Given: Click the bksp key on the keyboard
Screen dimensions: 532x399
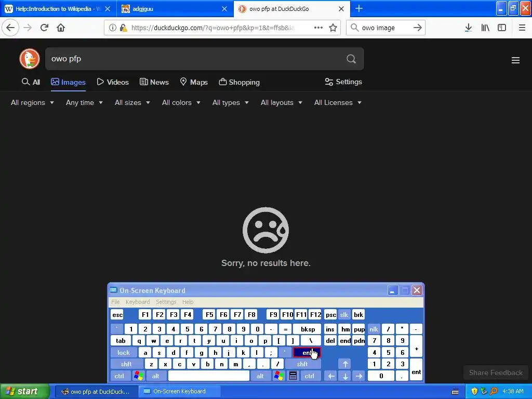Looking at the screenshot, I should click(x=307, y=329).
